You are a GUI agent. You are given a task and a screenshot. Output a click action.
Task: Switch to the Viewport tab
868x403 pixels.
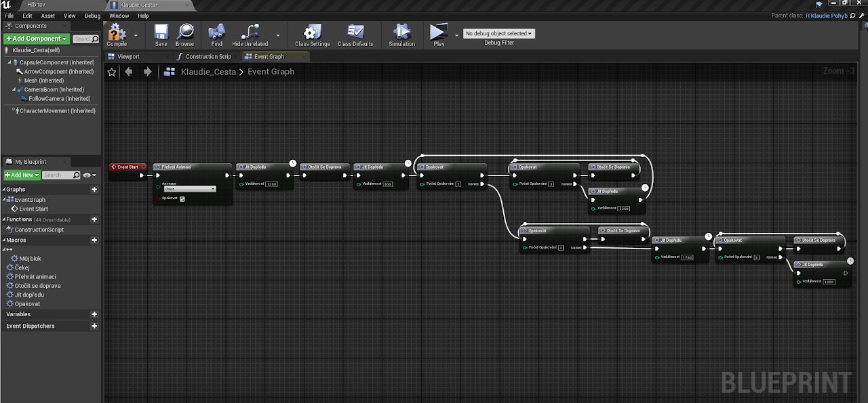[x=127, y=57]
